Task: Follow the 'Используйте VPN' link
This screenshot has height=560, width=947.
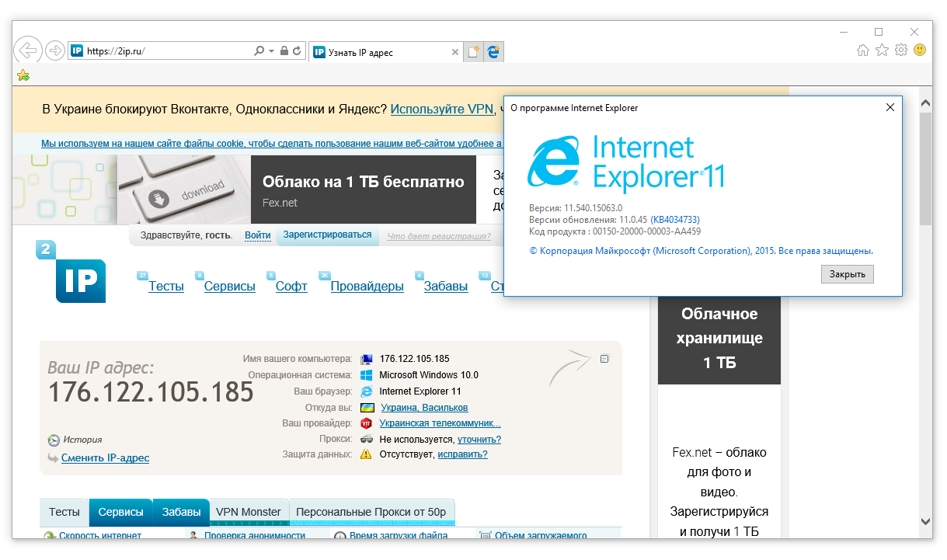Action: [441, 109]
